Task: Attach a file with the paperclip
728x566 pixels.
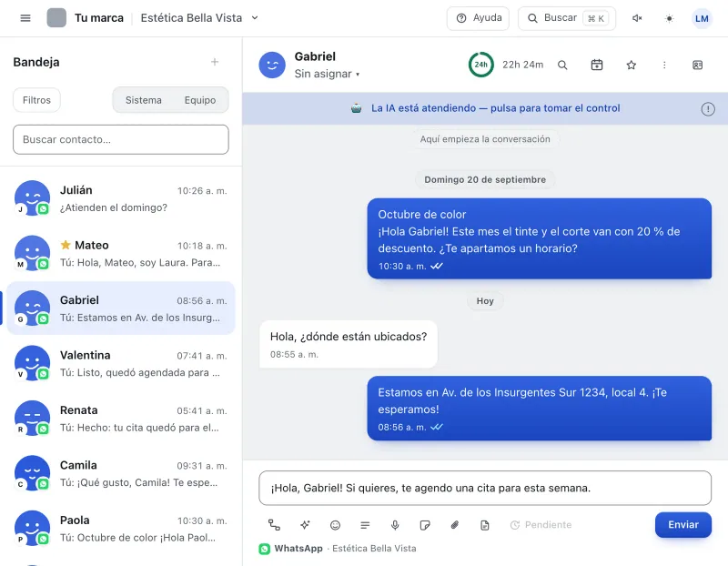Action: click(x=454, y=525)
